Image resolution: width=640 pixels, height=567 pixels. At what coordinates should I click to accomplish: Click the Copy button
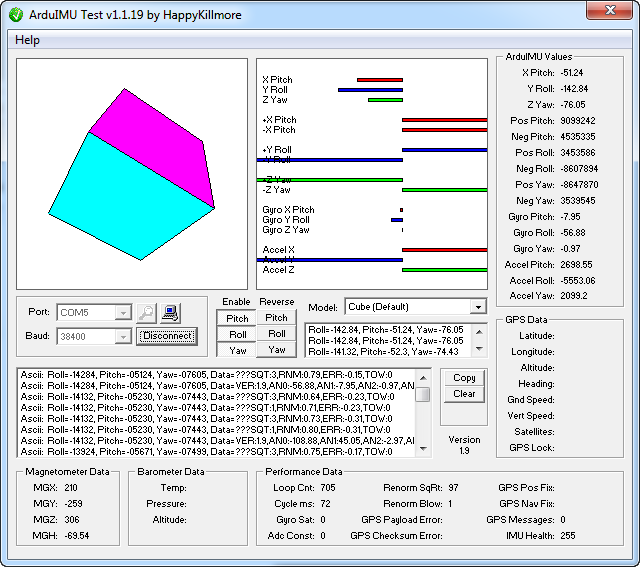464,378
